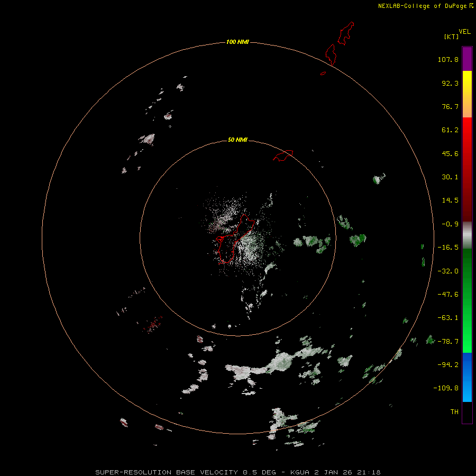Image resolution: width=476 pixels, height=476 pixels.
Task: Click the 50 NMI range ring label
Action: pyautogui.click(x=237, y=140)
